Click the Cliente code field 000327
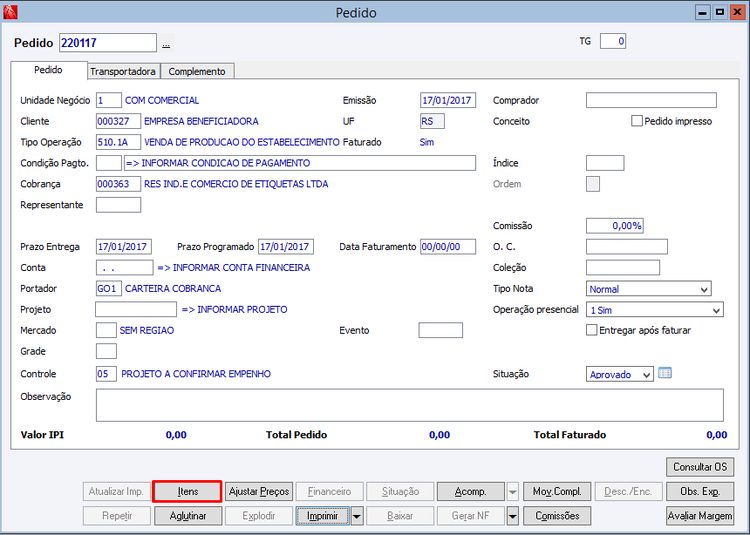The image size is (750, 535). 118,121
